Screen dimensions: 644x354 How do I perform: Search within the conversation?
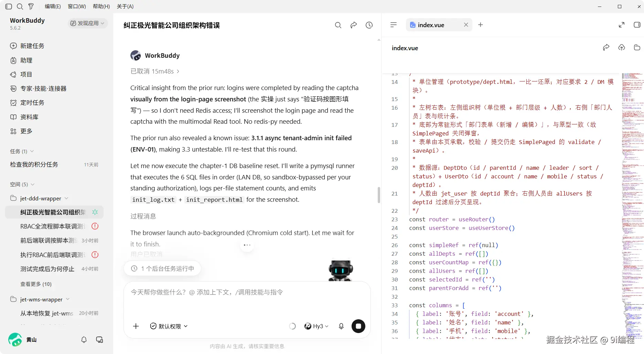pos(338,25)
